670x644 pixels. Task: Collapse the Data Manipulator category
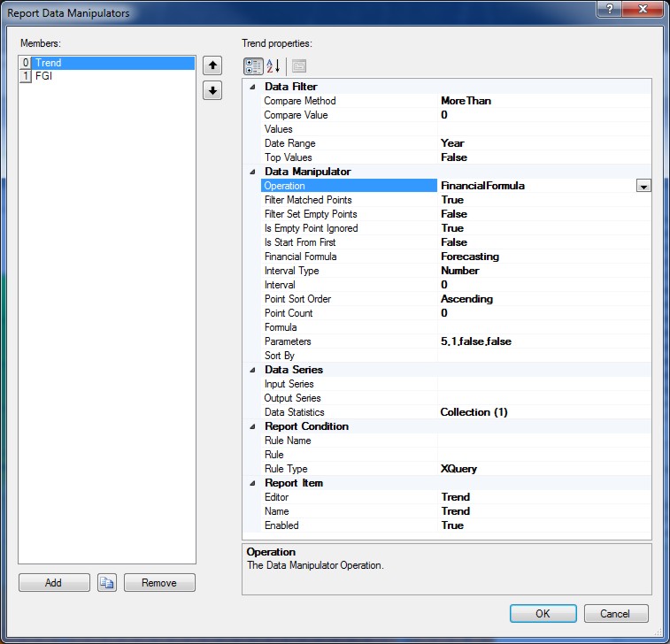(252, 172)
